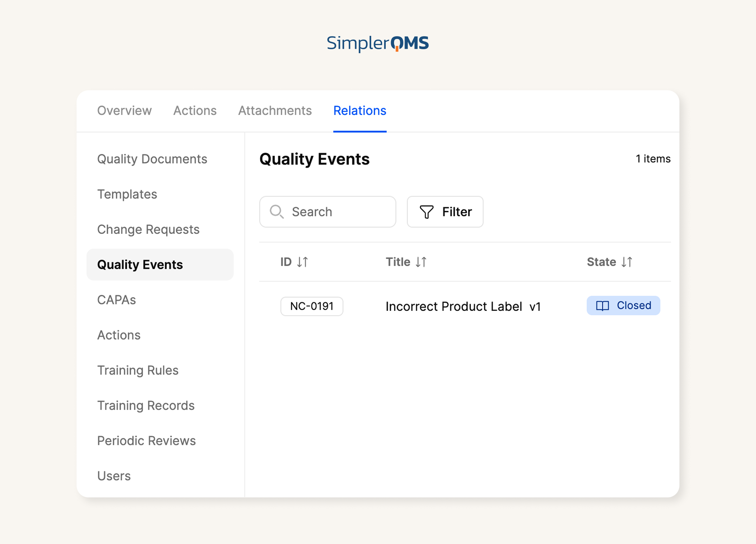Screen dimensions: 756x544
Task: Click the search magnifier icon
Action: (x=277, y=212)
